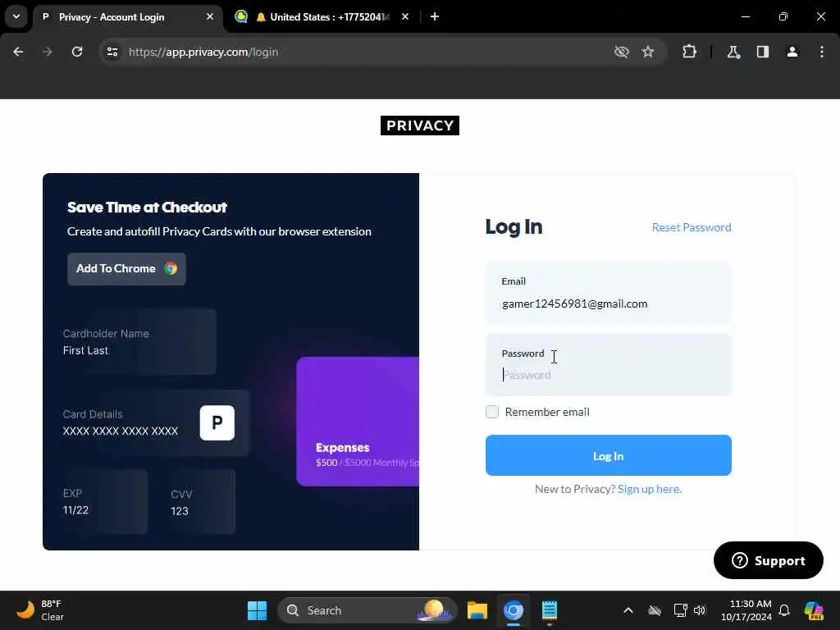This screenshot has height=630, width=840.
Task: Click the Password input field
Action: tap(608, 365)
